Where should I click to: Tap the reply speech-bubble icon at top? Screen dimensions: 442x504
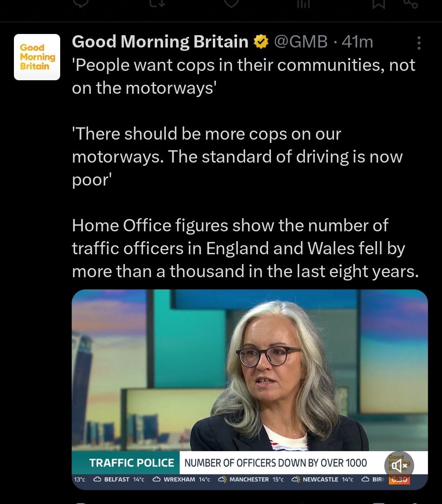coord(81,3)
